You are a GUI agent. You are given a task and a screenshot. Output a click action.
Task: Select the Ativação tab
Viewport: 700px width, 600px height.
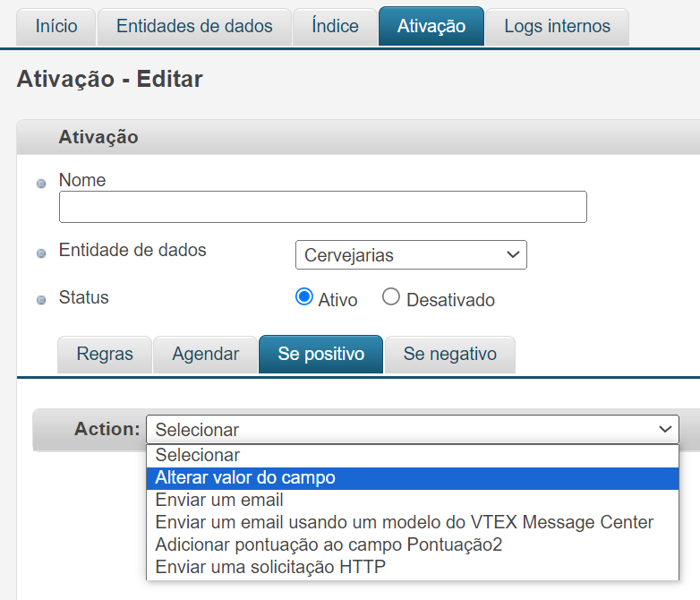(x=431, y=26)
